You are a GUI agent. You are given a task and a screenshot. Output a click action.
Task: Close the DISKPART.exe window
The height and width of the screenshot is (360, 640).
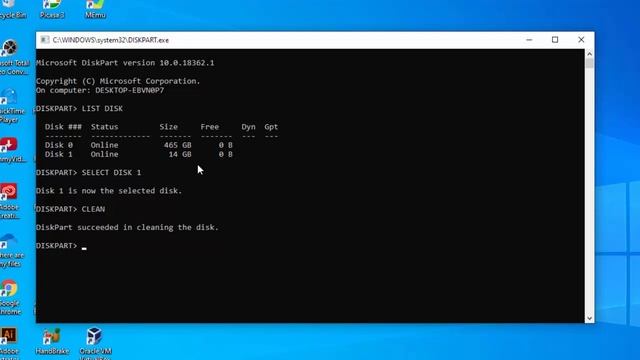(581, 40)
